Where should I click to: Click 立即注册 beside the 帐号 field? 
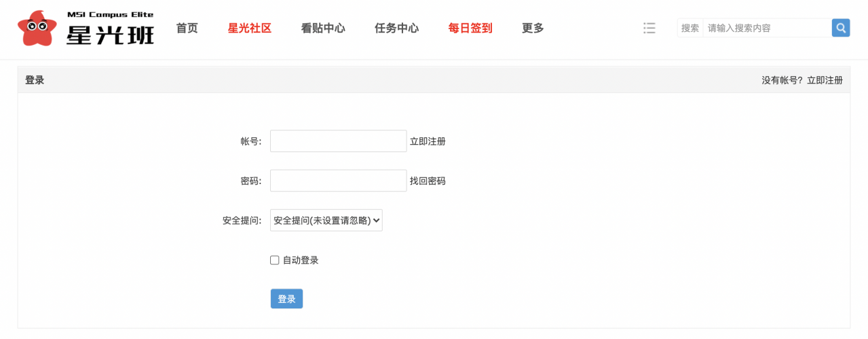click(x=428, y=141)
